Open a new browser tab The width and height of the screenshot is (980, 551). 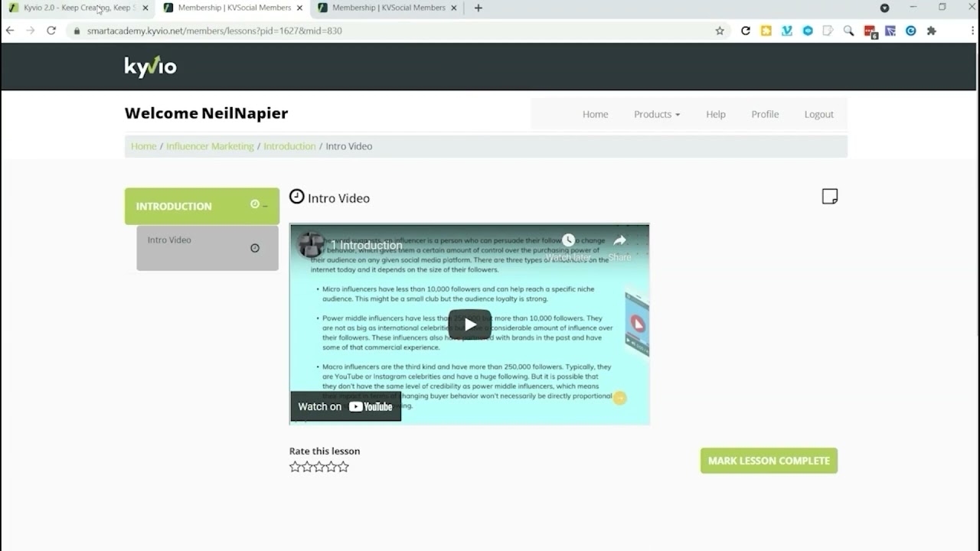tap(479, 8)
